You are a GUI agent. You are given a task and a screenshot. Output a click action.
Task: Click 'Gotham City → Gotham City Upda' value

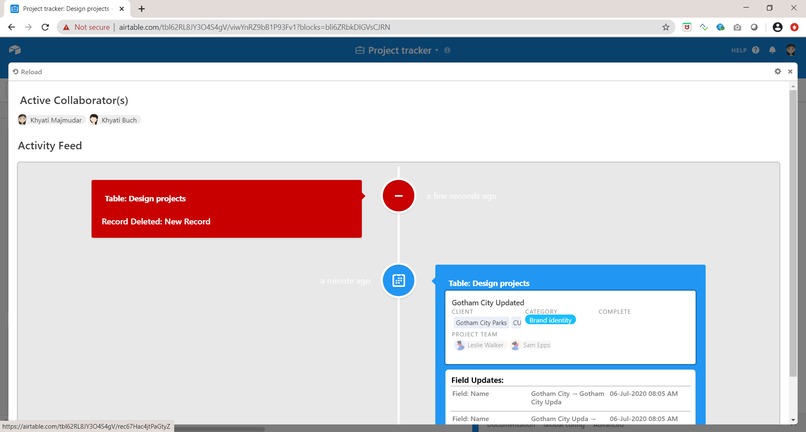pyautogui.click(x=567, y=398)
